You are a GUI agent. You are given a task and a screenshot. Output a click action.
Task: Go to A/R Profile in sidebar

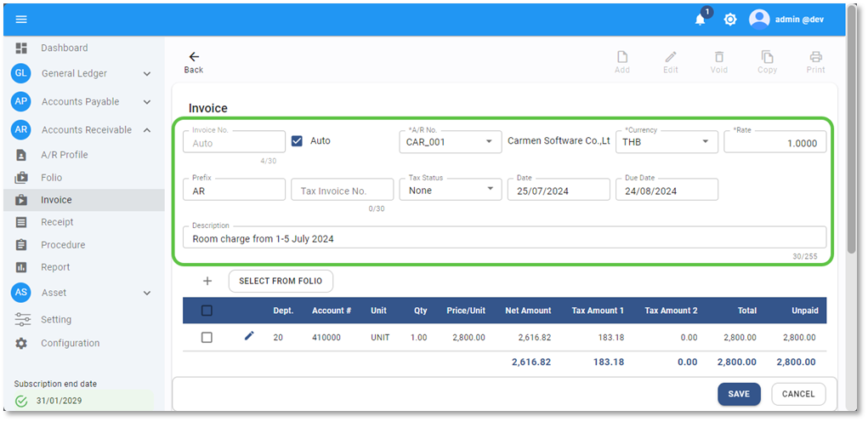coord(64,155)
